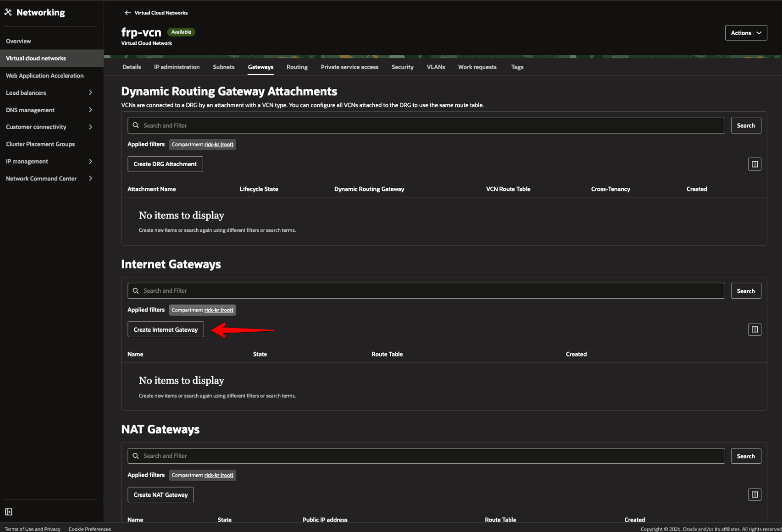Screen dimensions: 782x532
Task: Select Virtual cloud networks sidebar item
Action: click(52, 58)
